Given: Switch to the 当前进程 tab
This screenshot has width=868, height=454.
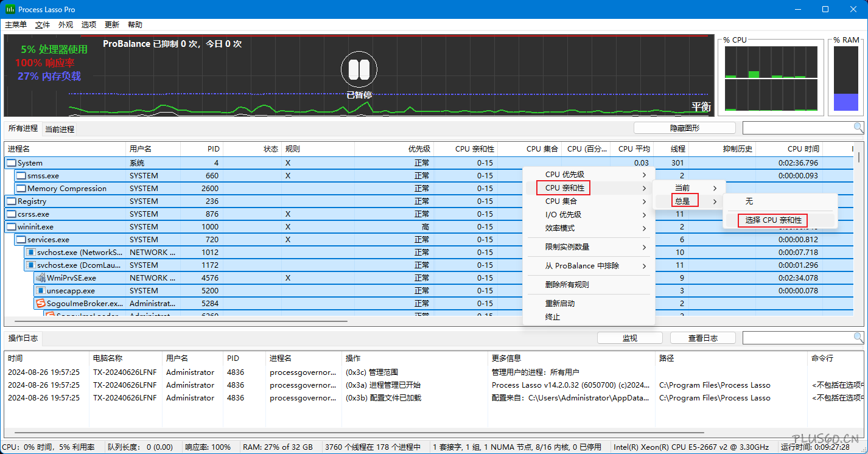Looking at the screenshot, I should (60, 130).
